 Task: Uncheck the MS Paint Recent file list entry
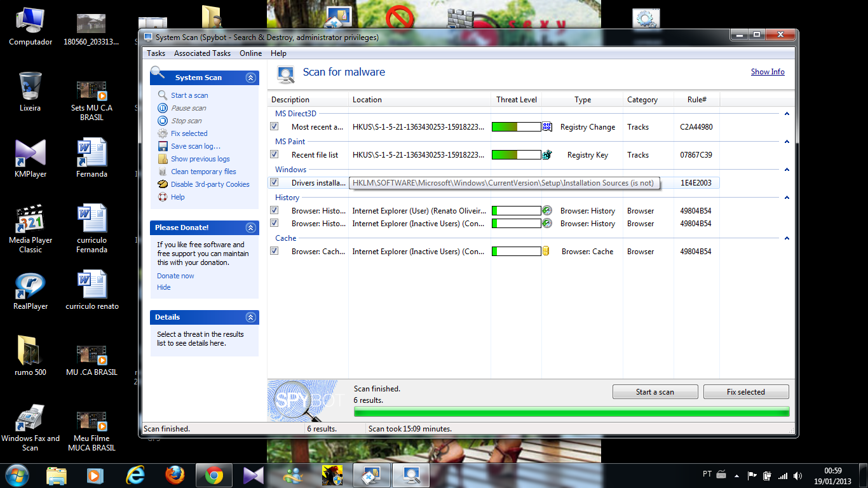275,154
